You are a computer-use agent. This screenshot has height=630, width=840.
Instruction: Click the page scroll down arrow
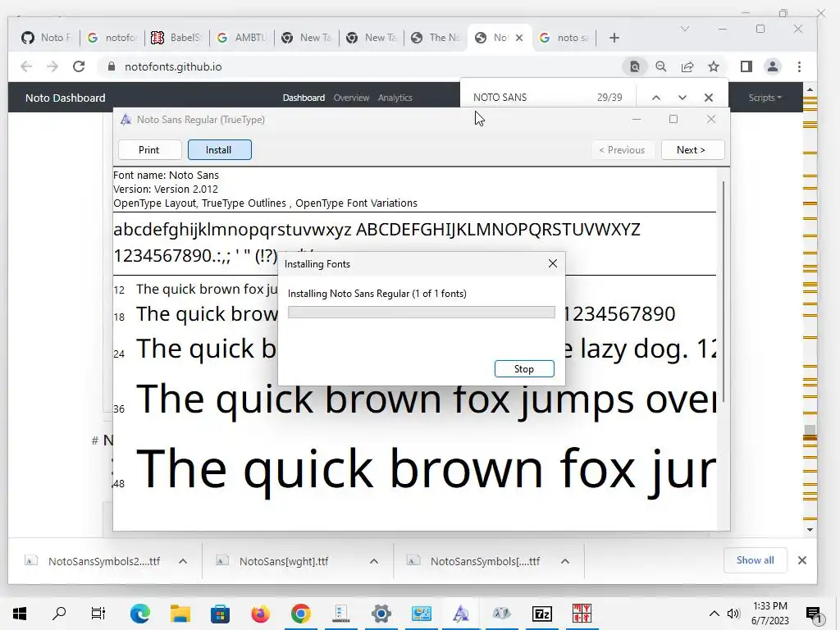pos(810,530)
